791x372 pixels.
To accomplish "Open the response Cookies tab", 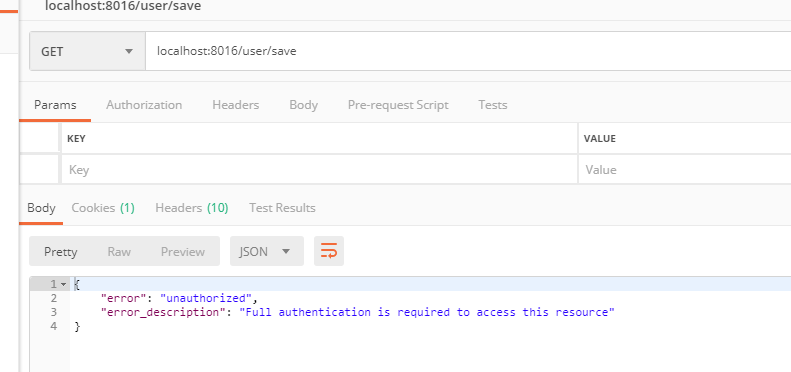I will click(x=103, y=208).
